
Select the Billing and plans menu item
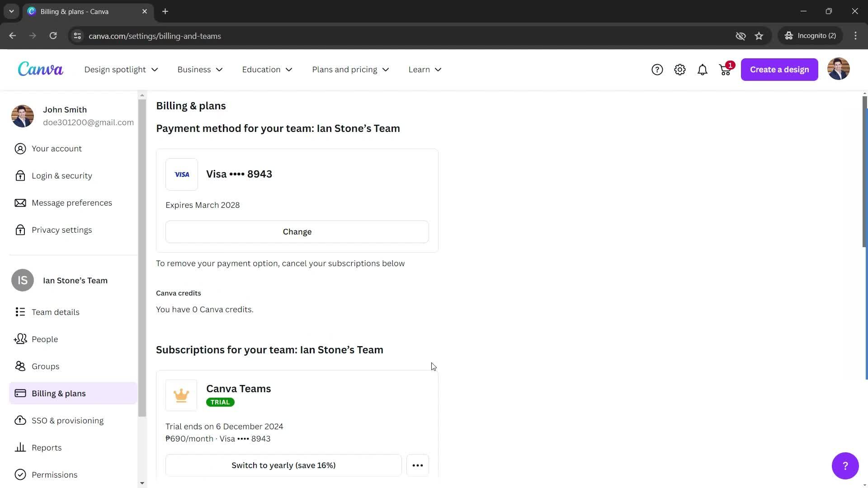58,393
